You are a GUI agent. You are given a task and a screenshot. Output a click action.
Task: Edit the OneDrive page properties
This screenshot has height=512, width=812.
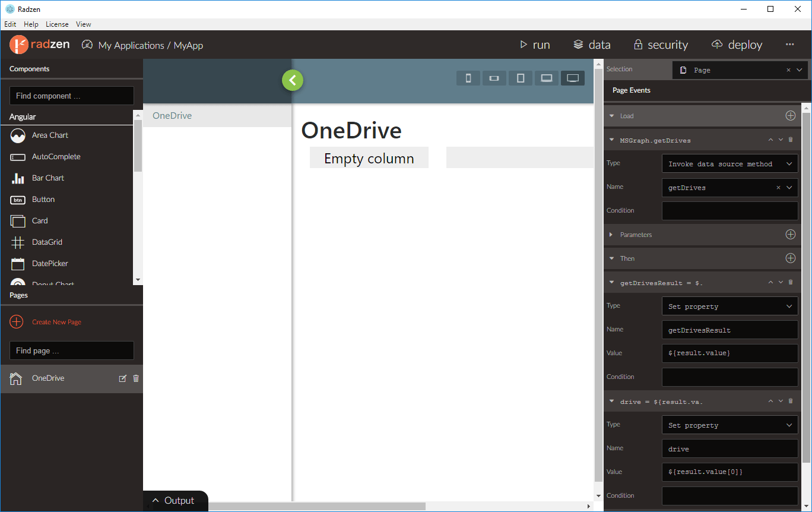(x=123, y=378)
